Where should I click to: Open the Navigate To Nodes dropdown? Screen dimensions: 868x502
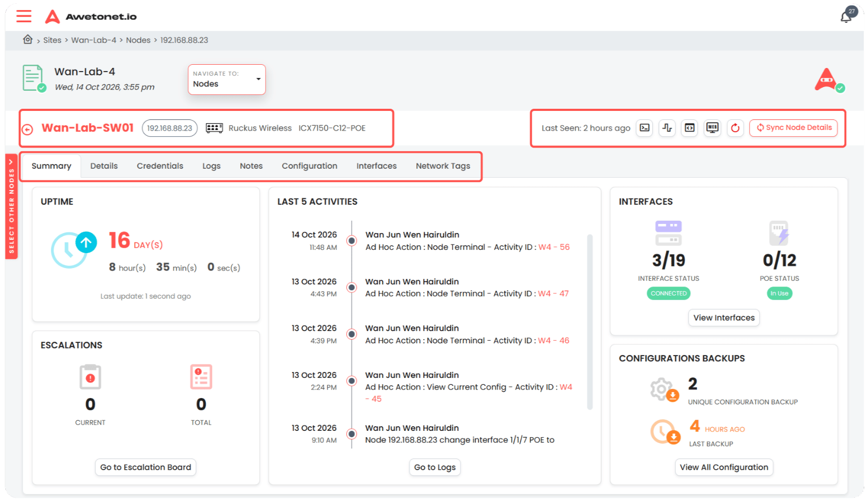(226, 80)
